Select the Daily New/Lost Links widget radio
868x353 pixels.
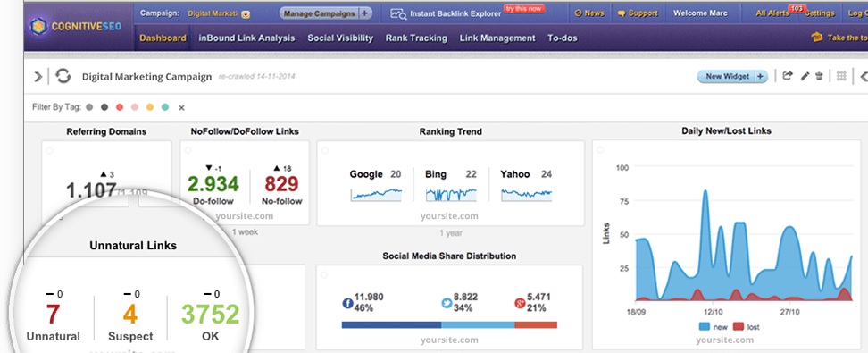(x=601, y=149)
